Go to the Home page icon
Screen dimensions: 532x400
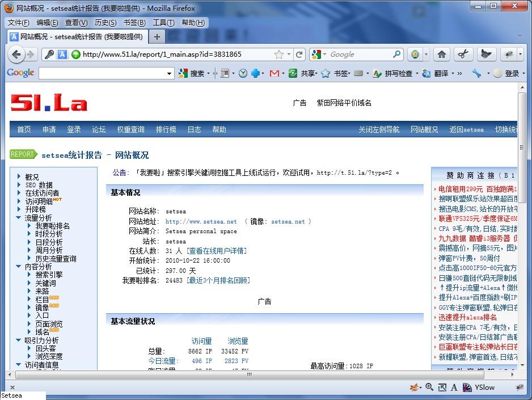click(x=441, y=54)
